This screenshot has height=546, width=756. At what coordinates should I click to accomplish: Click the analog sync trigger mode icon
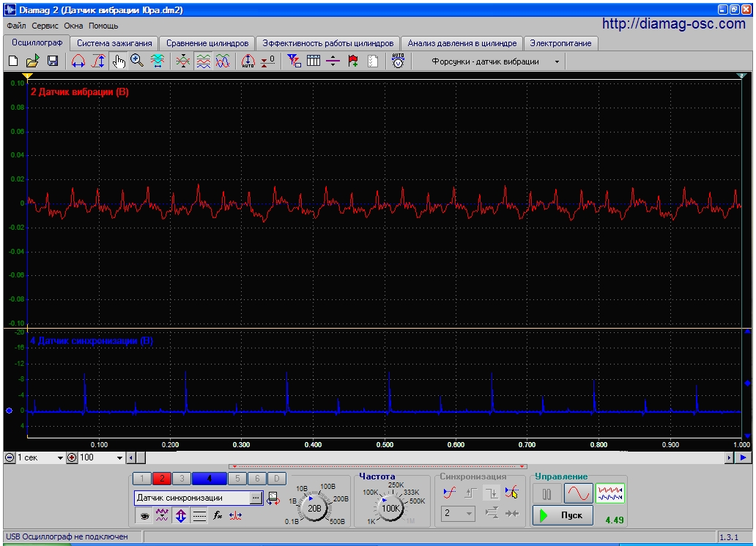point(449,493)
